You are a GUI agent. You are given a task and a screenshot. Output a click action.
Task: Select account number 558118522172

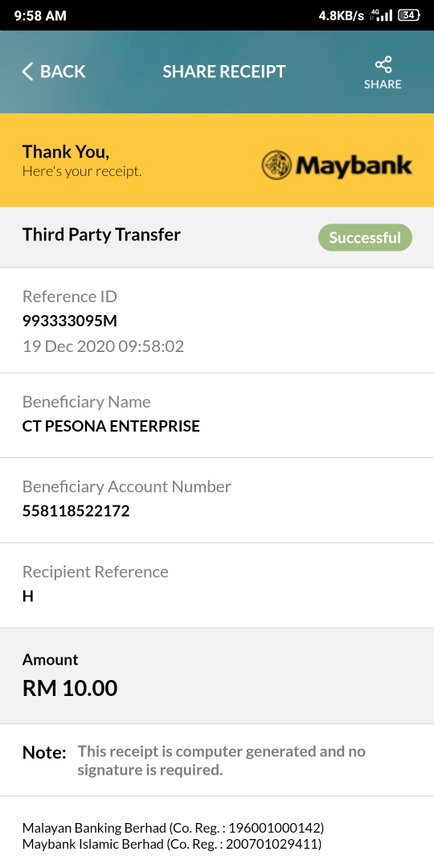[x=76, y=511]
